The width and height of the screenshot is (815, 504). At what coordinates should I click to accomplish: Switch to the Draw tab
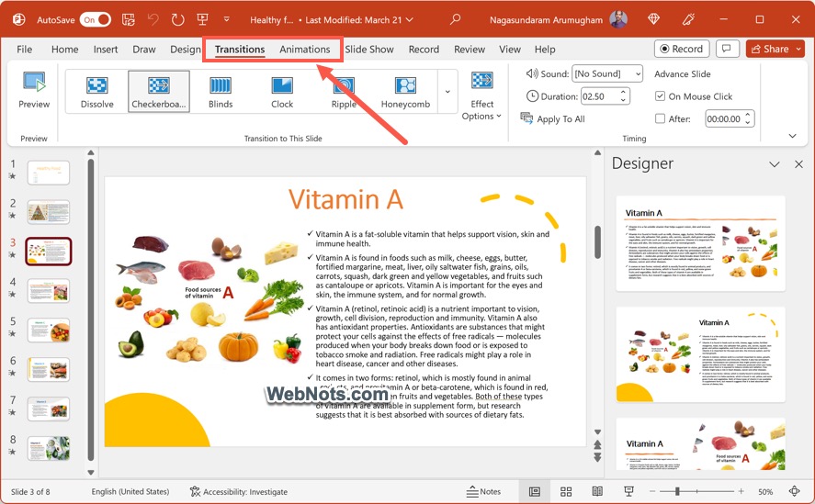[x=144, y=50]
